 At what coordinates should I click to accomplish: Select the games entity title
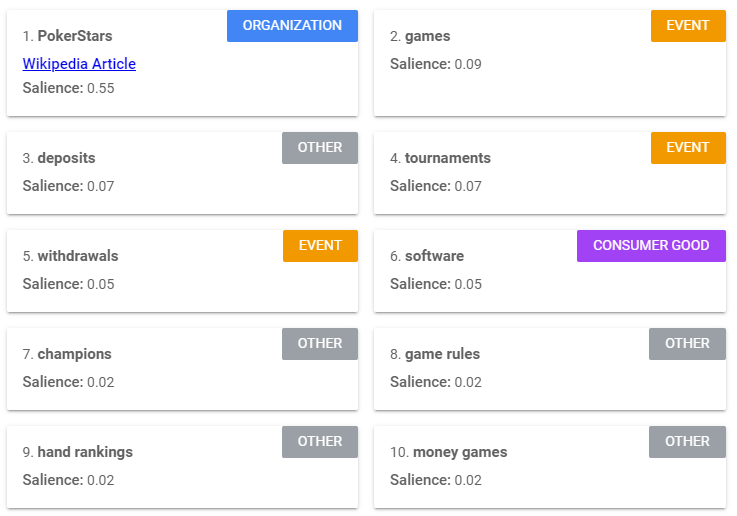click(x=427, y=36)
